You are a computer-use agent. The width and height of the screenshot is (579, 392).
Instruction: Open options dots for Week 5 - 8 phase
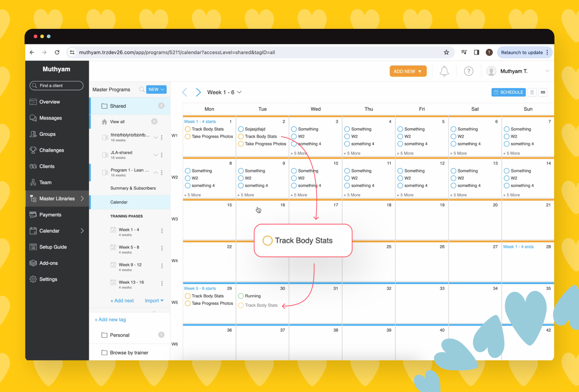pos(162,248)
